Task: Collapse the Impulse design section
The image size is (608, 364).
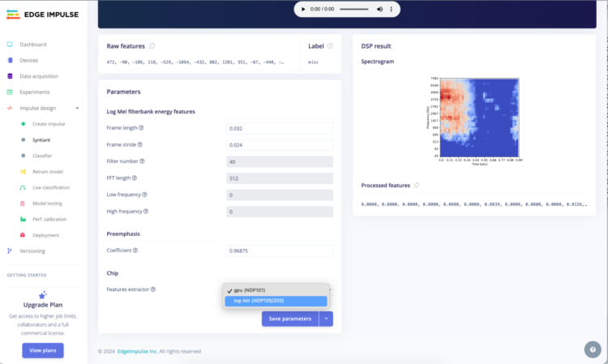Action: pos(77,108)
